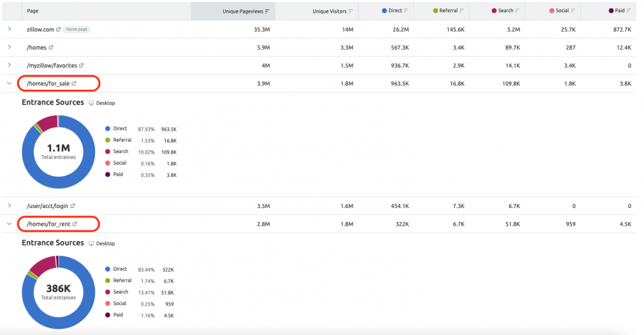Screen dimensions: 644x335
Task: Click external link icon beside /homes row
Action: click(51, 47)
